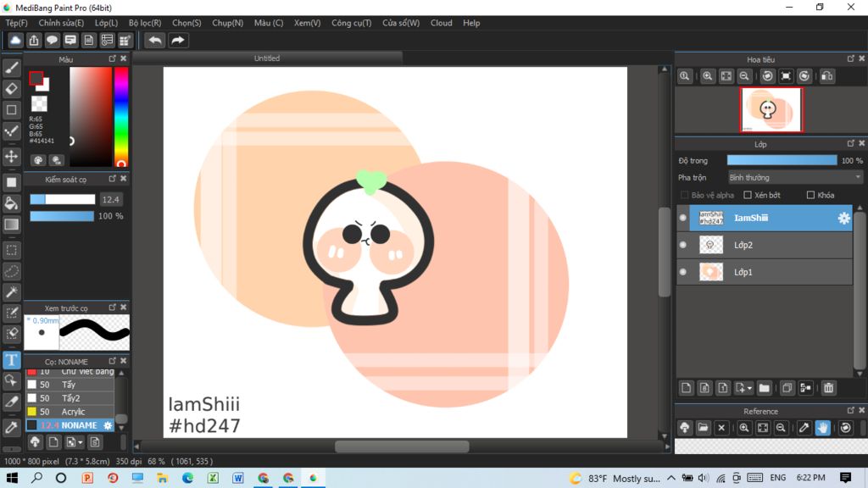Click the brush size value 12.4 field

point(111,199)
